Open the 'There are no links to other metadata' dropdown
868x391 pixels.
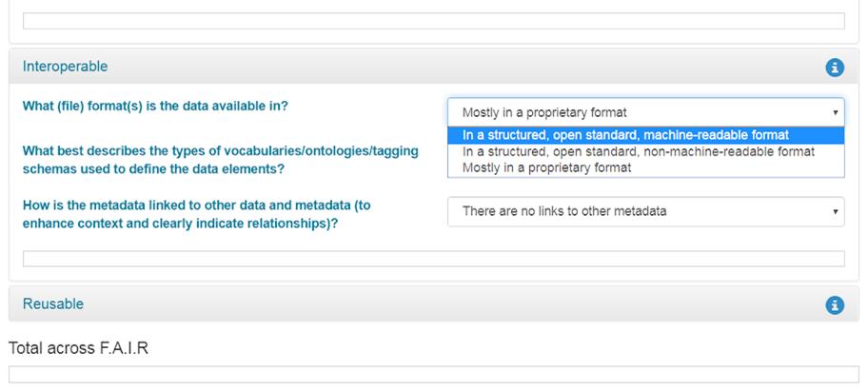click(x=646, y=211)
